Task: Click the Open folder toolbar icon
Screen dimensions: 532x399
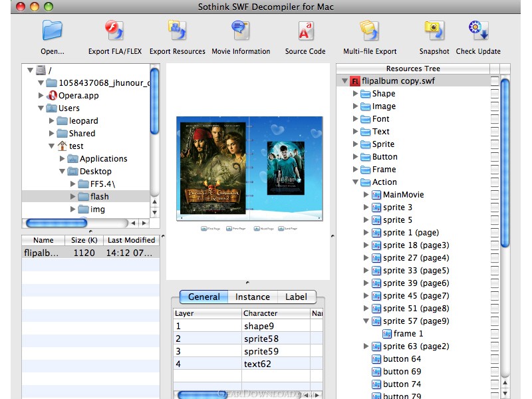Action: pyautogui.click(x=53, y=31)
